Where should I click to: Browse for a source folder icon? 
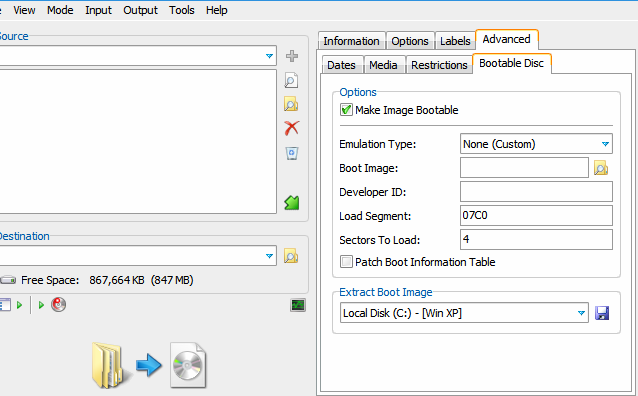tap(291, 104)
